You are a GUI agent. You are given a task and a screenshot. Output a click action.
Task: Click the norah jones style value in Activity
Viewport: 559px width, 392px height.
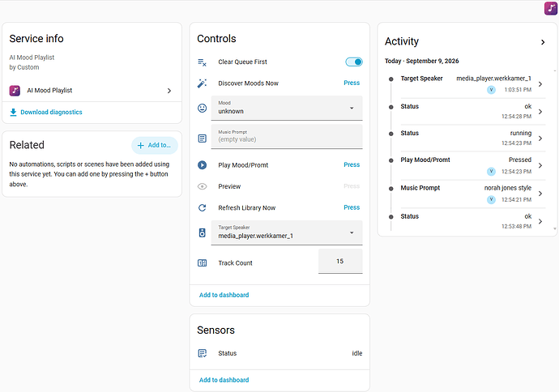pos(508,188)
